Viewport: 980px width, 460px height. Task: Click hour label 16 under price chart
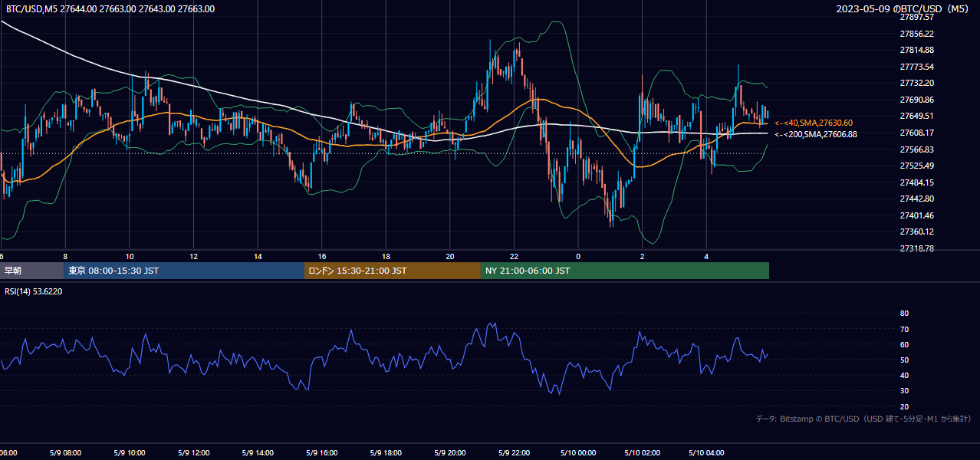tap(322, 256)
